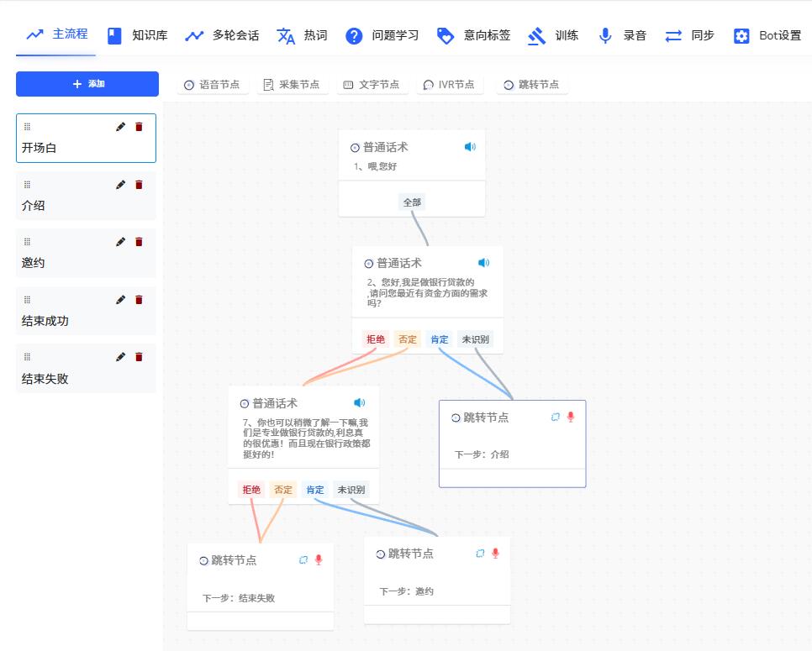Click the 拒绝 tag on node 2
This screenshot has width=812, height=651.
pyautogui.click(x=375, y=339)
